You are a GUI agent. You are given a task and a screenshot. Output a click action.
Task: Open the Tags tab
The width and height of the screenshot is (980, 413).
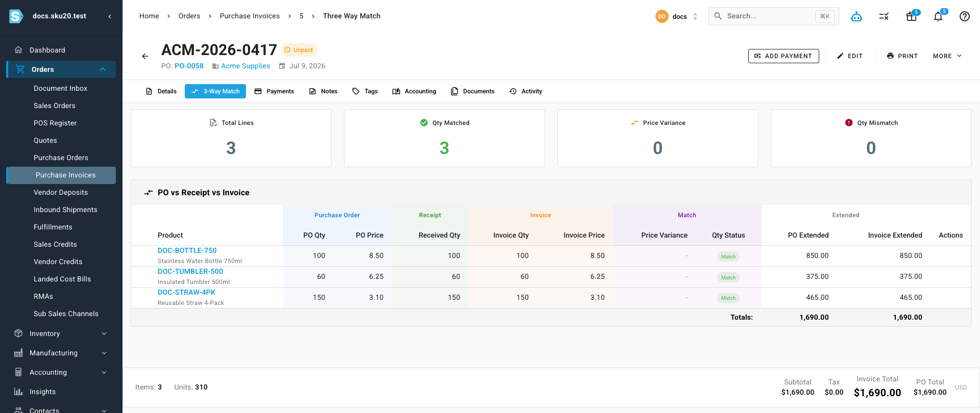[x=365, y=91]
